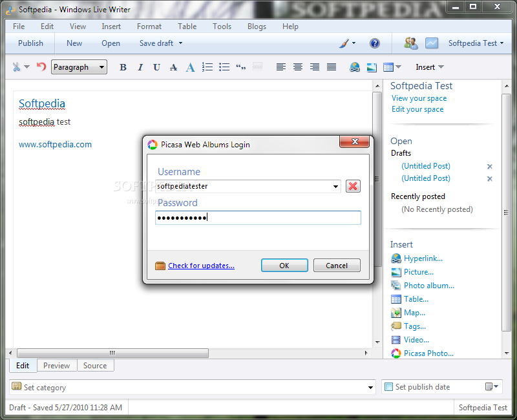Screen dimensions: 517x420
Task: Open the Softpedia Test blog dropdown
Action: 476,43
